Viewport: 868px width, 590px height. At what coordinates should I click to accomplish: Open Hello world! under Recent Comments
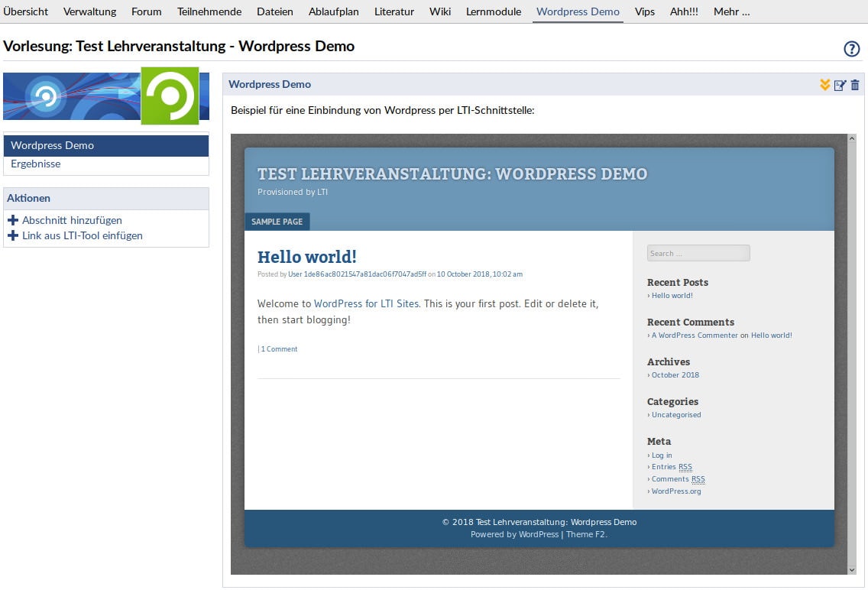tap(772, 336)
